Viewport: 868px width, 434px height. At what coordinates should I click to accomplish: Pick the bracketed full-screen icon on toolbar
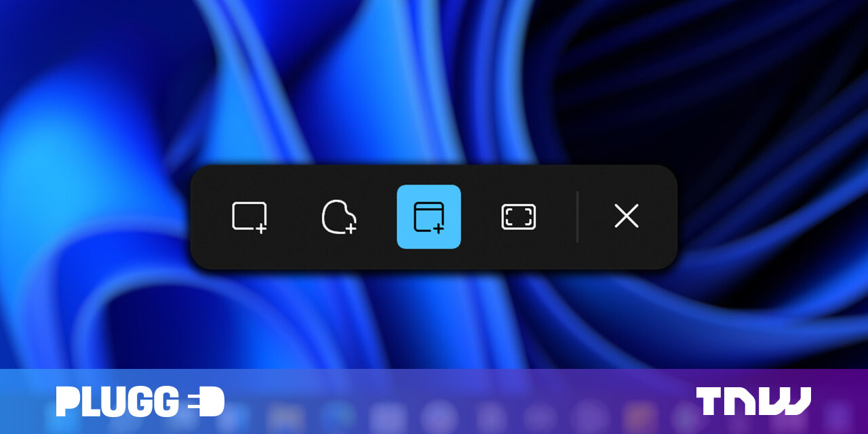point(517,216)
